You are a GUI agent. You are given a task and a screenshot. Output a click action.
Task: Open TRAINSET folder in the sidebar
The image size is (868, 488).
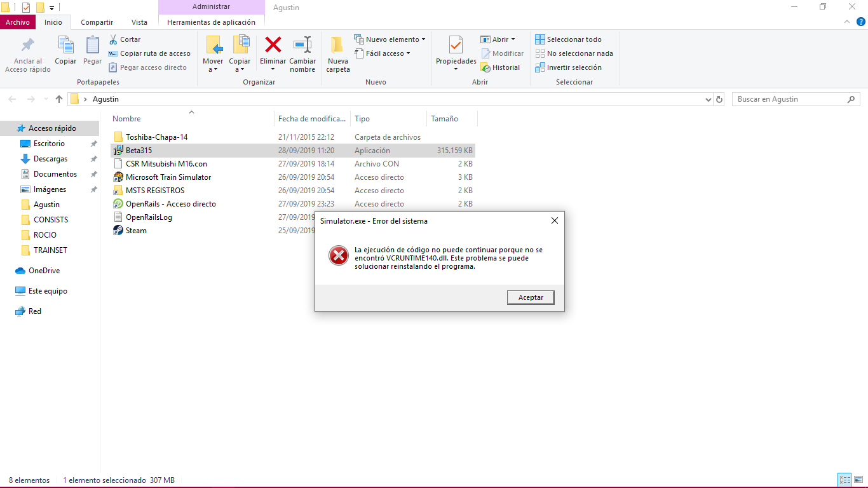(x=50, y=250)
